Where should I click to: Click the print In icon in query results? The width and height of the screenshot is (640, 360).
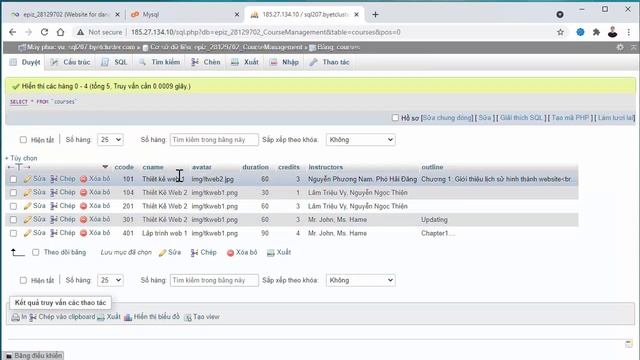16,317
